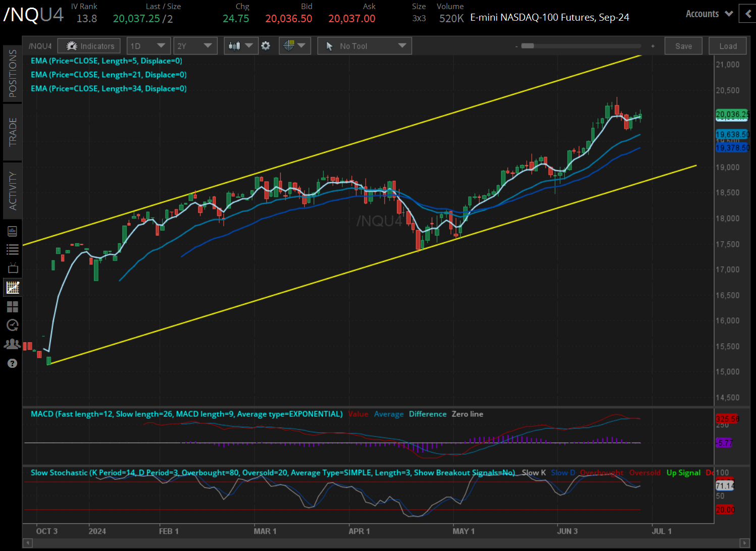Click the Bid price 20,036.50
Screen dimensions: 756x551
[x=289, y=19]
